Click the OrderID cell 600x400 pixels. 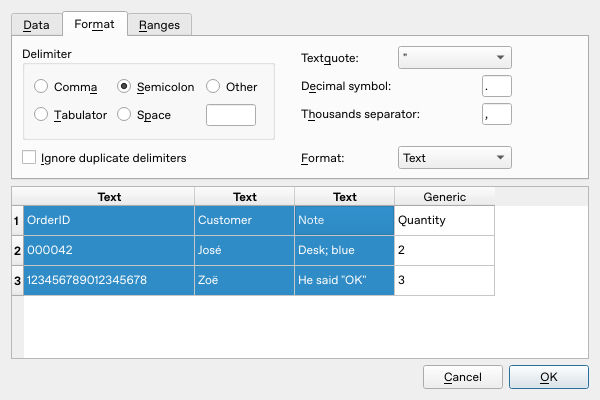coord(109,220)
